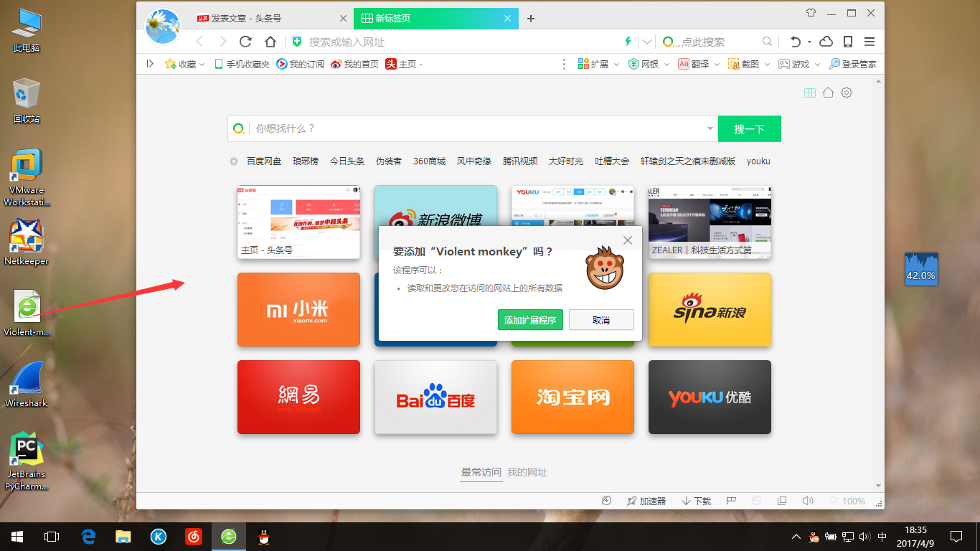Click the 100% zoom level indicator

click(847, 501)
